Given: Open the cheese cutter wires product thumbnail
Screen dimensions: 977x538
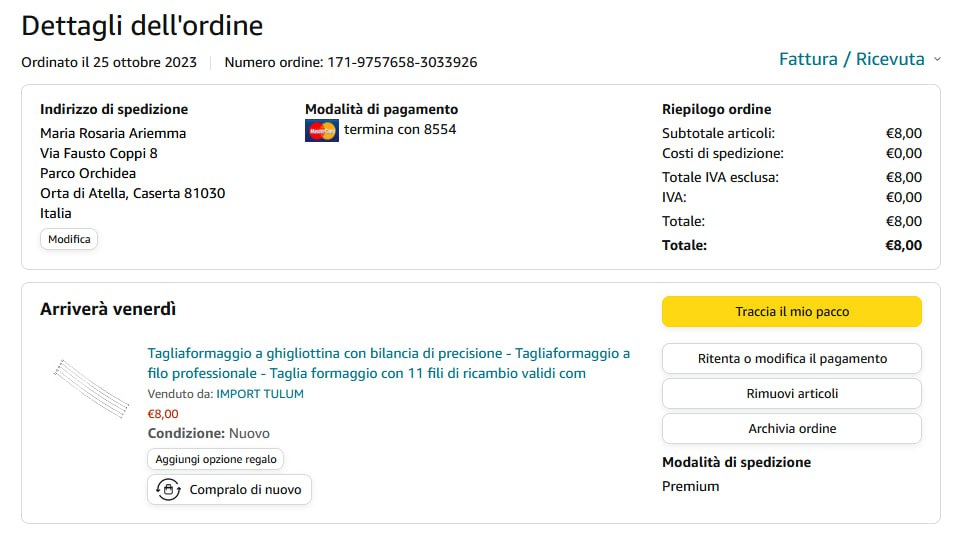Looking at the screenshot, I should (x=91, y=388).
